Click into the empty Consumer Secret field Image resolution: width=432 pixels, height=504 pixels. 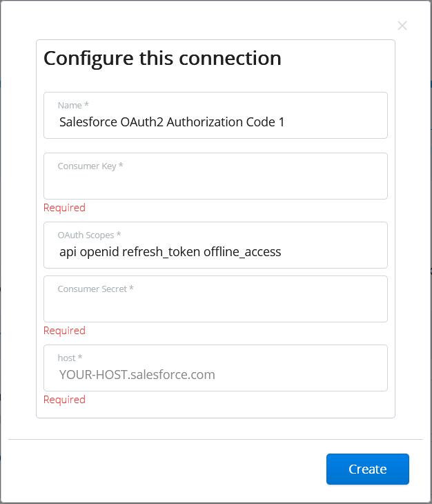[215, 306]
